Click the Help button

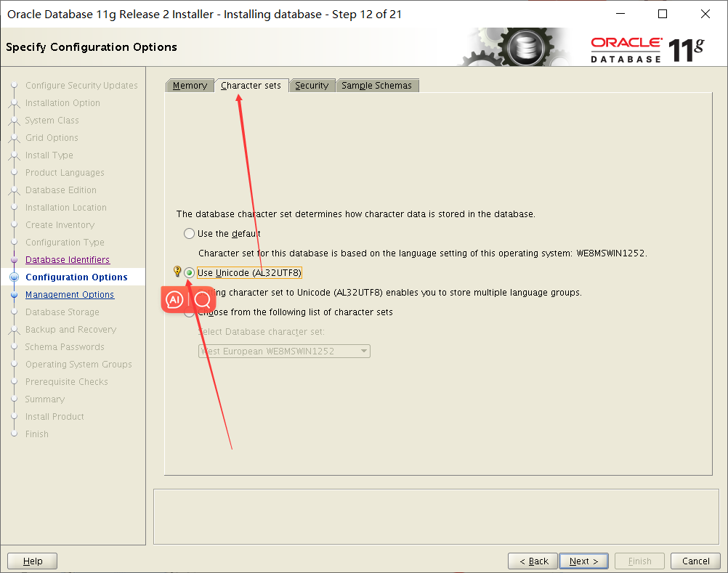click(33, 561)
